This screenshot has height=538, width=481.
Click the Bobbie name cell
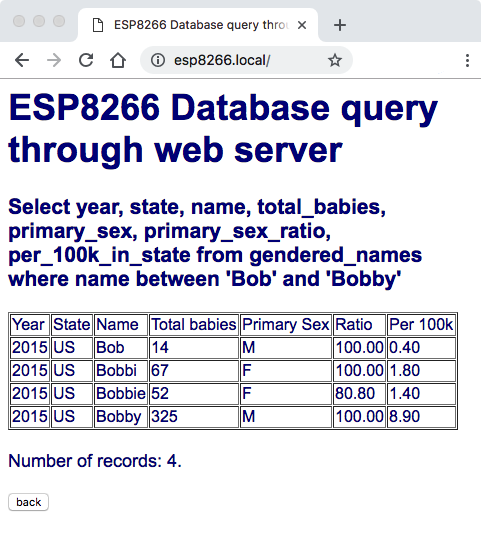pyautogui.click(x=121, y=394)
